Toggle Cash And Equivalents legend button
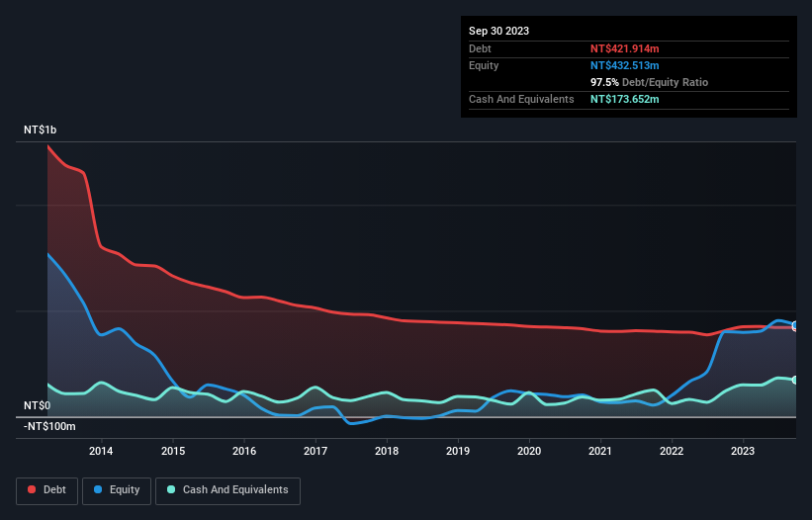This screenshot has width=812, height=520. [x=227, y=490]
